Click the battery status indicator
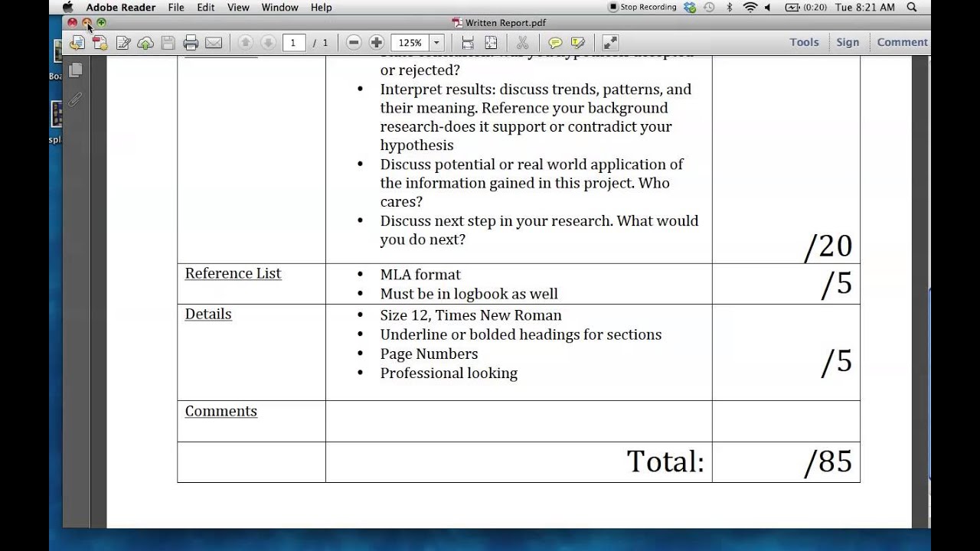The image size is (980, 551). pyautogui.click(x=805, y=7)
